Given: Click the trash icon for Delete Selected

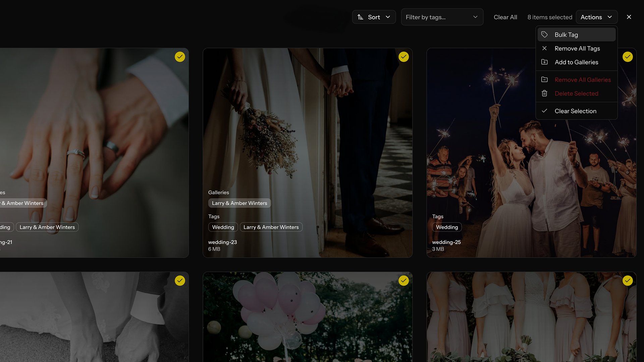Looking at the screenshot, I should 544,93.
